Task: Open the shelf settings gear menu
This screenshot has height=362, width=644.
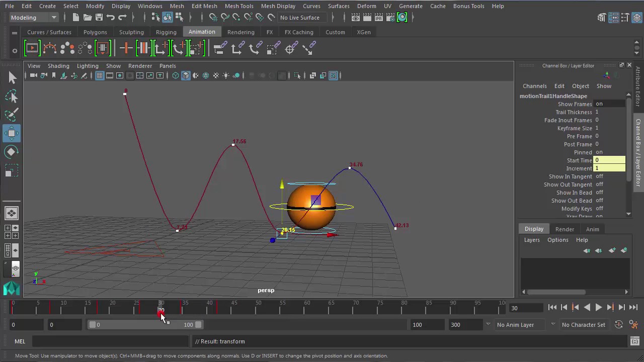Action: pos(14,50)
